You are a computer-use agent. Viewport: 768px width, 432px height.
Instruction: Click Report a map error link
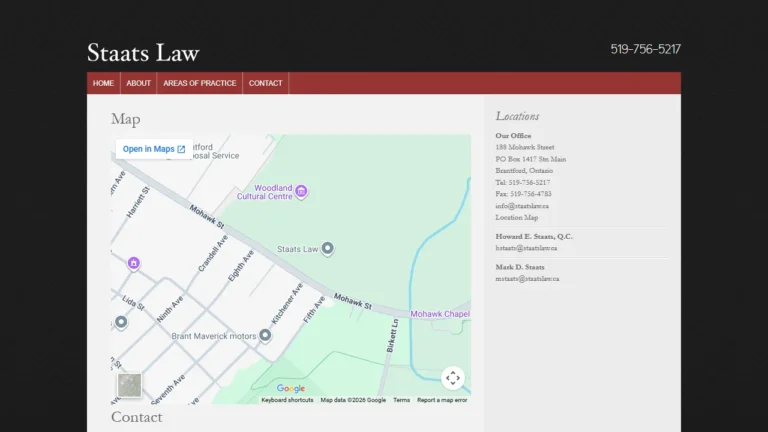[442, 400]
